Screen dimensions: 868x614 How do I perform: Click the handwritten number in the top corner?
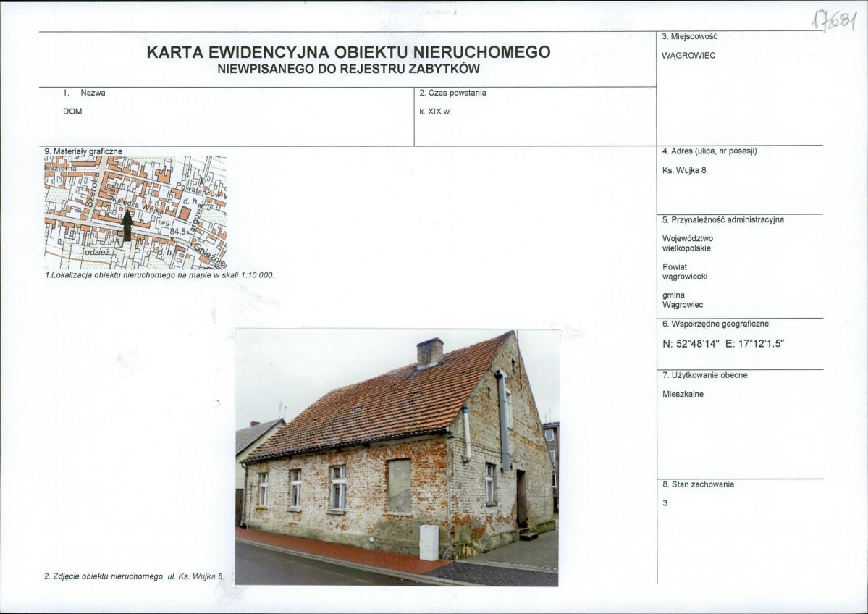(x=834, y=20)
